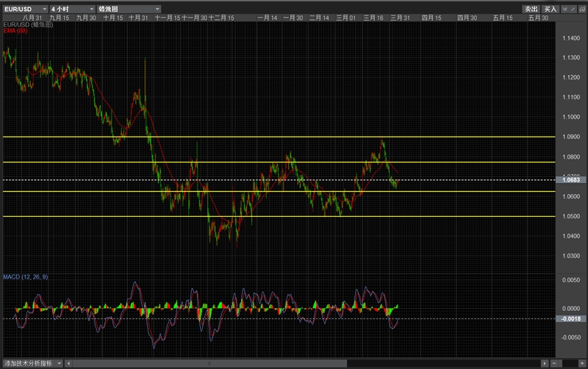The width and height of the screenshot is (588, 369).
Task: Click the zoom in plus icon
Action: click(x=582, y=363)
